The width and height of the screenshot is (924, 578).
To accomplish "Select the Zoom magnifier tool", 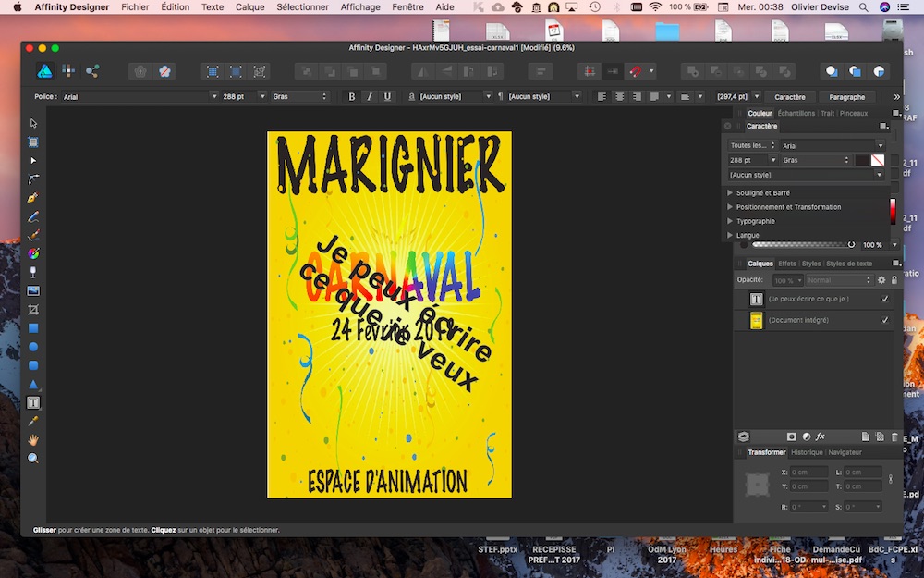I will [x=33, y=459].
